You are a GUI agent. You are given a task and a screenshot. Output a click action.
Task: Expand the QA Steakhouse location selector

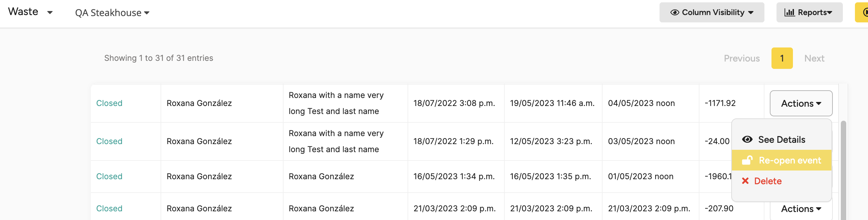tap(112, 13)
